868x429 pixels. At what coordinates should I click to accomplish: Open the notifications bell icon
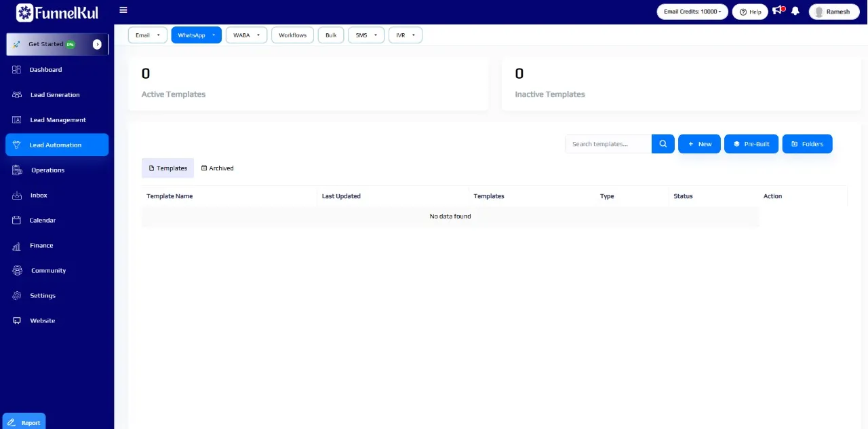tap(795, 12)
